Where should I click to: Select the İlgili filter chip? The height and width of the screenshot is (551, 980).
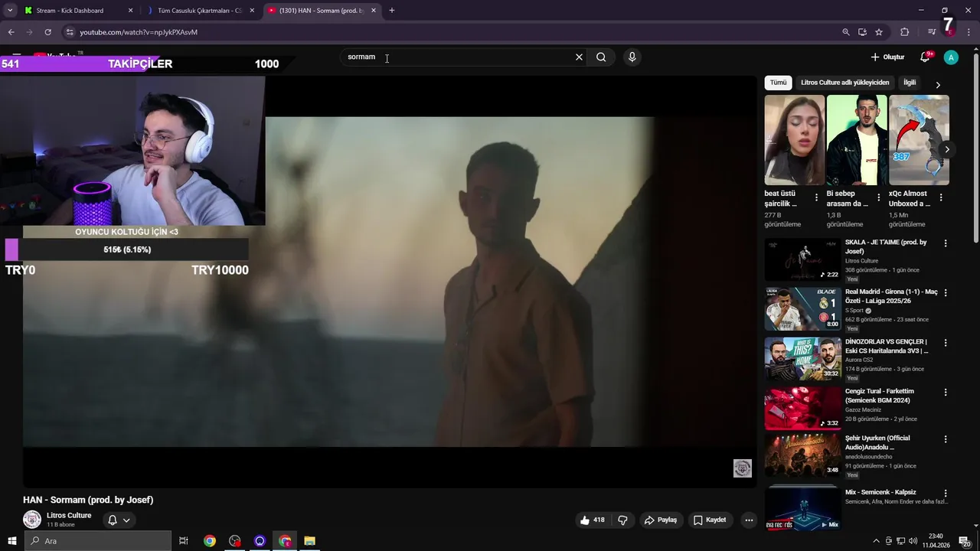click(x=910, y=83)
